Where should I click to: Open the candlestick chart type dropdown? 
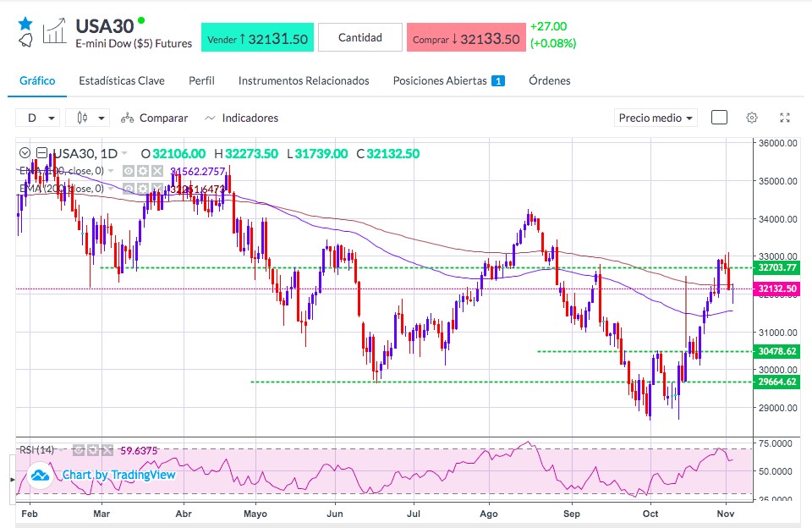tap(87, 118)
